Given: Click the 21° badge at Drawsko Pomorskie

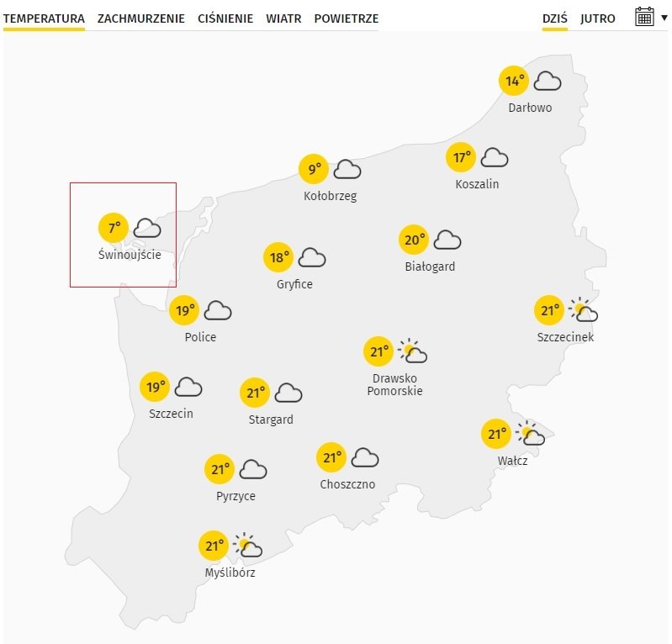Looking at the screenshot, I should point(378,351).
